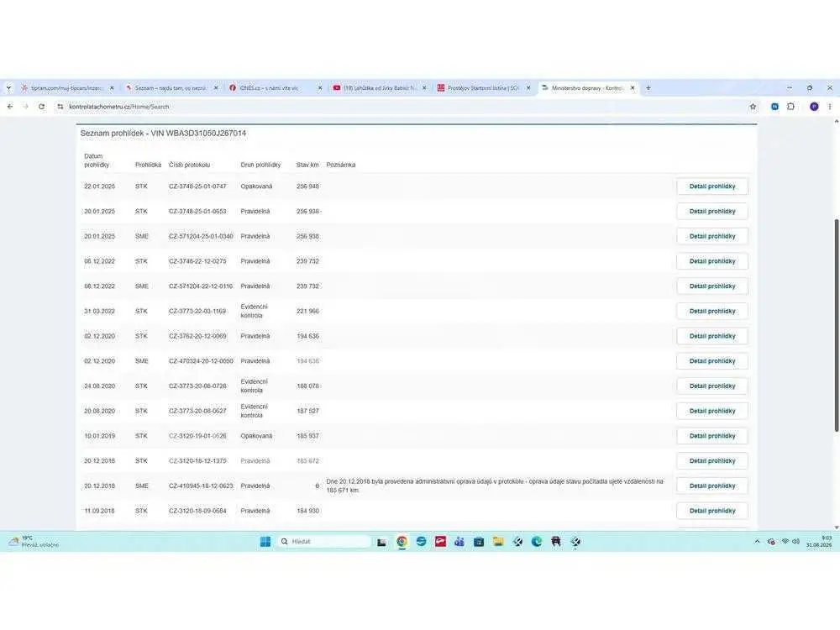Open Detail prohlídky for 22.01.2025 inspection

coord(712,186)
